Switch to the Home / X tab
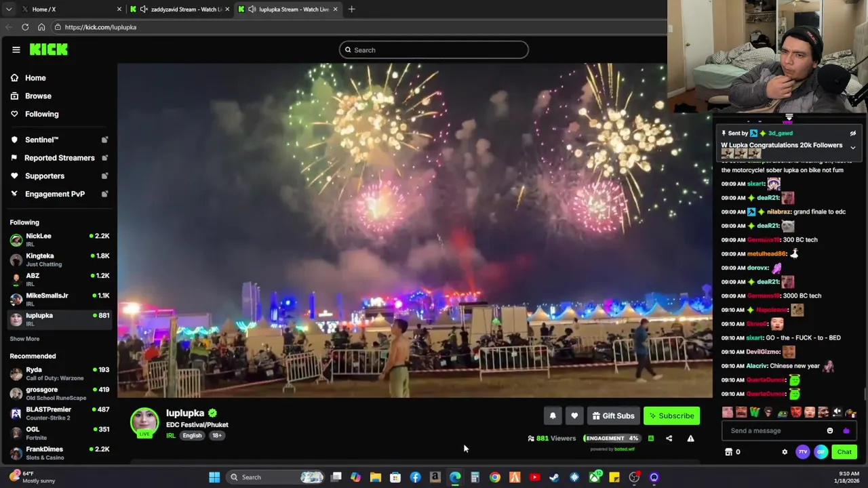This screenshot has width=868, height=488. click(71, 9)
